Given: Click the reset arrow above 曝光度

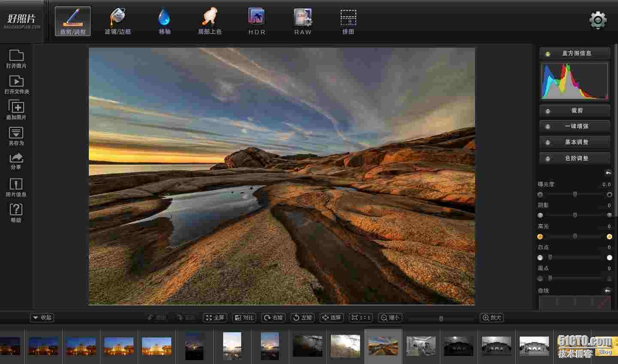Looking at the screenshot, I should 608,172.
